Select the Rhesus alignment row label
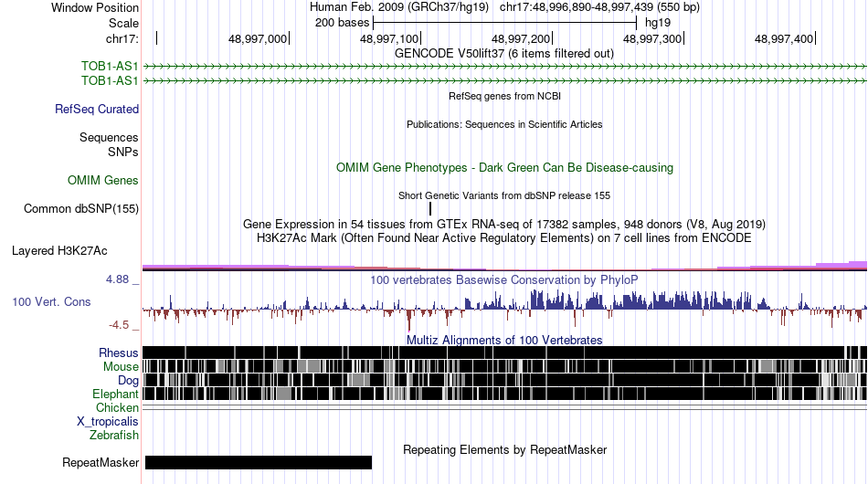 point(119,352)
